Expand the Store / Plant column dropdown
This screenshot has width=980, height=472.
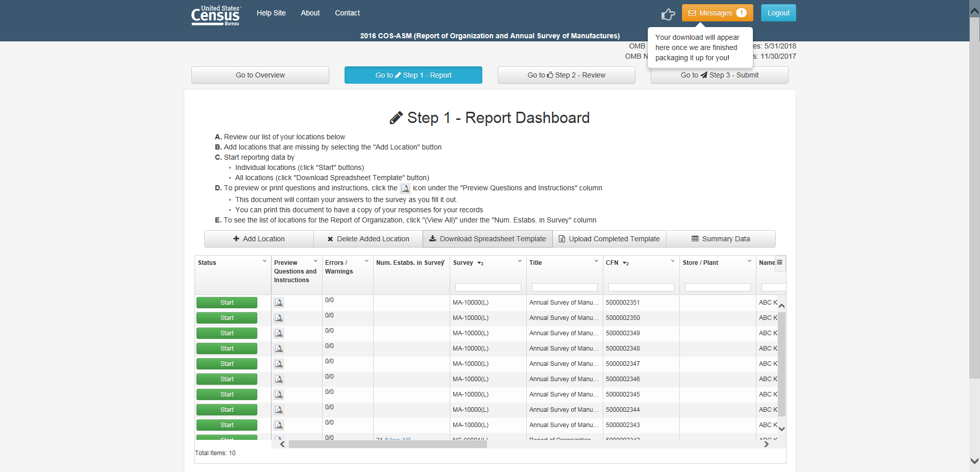click(x=749, y=261)
